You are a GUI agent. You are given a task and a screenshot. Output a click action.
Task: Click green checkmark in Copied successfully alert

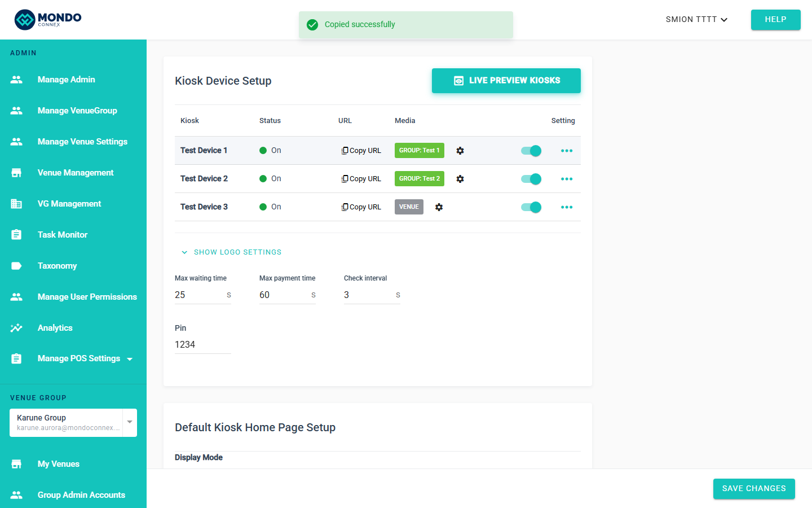pos(312,25)
